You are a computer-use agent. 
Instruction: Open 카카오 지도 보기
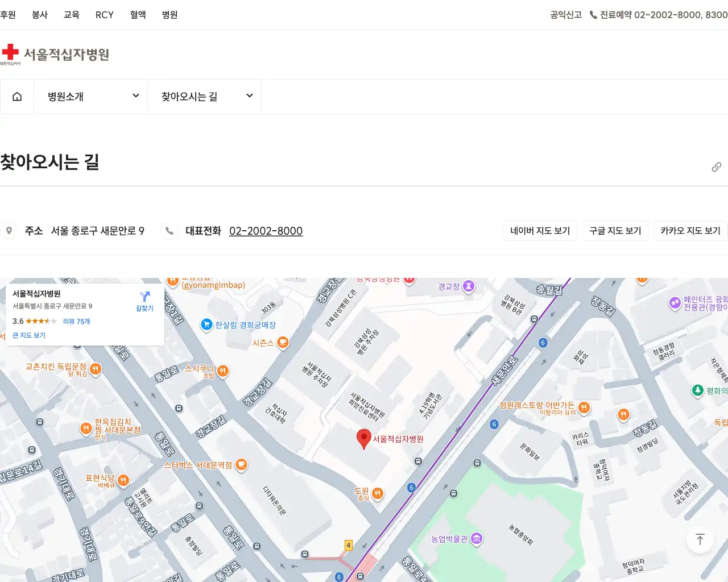(x=690, y=230)
